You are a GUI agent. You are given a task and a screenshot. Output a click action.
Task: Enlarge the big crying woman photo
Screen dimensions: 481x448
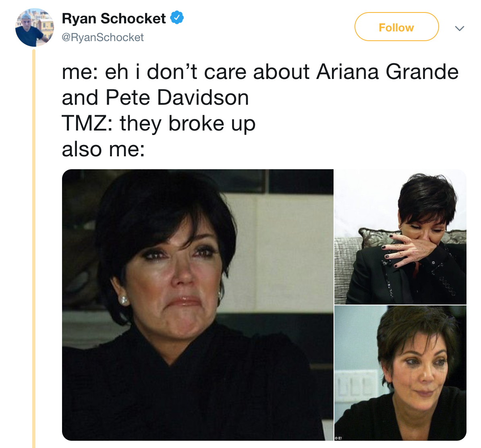tap(197, 305)
